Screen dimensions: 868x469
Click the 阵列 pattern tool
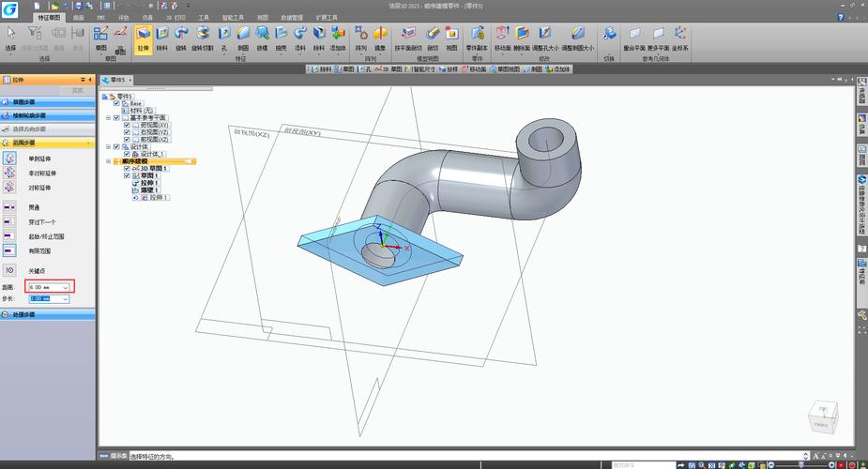[361, 38]
